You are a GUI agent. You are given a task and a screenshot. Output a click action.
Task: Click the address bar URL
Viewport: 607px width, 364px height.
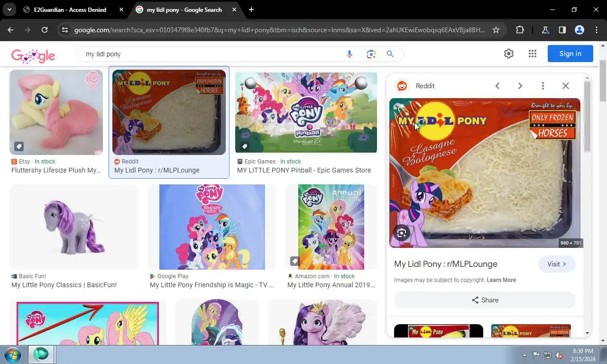point(280,30)
